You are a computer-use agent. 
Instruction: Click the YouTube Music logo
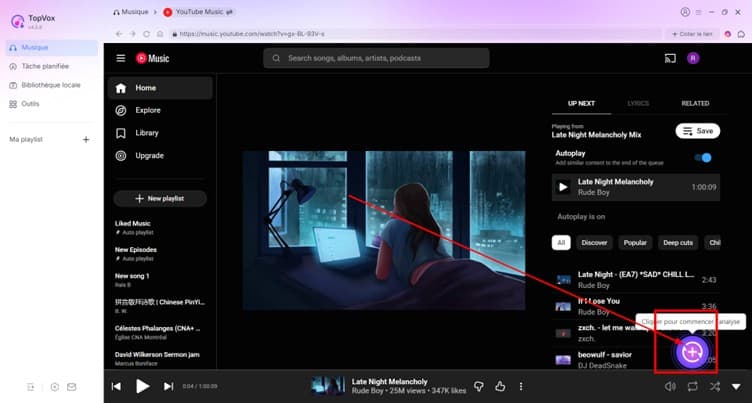(x=153, y=58)
